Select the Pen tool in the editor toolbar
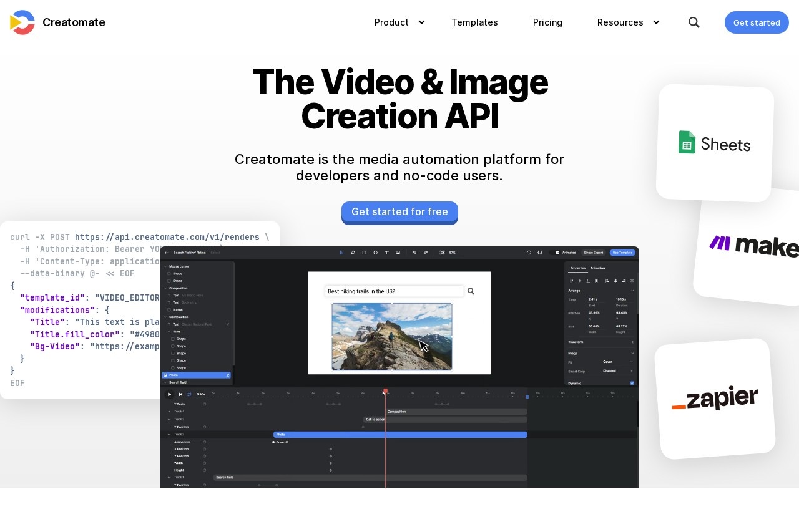 [353, 252]
